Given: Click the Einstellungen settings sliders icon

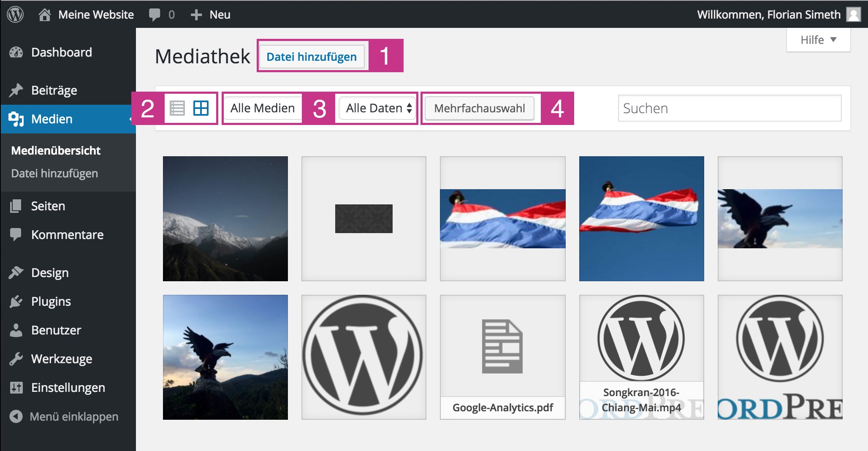Looking at the screenshot, I should pyautogui.click(x=16, y=388).
